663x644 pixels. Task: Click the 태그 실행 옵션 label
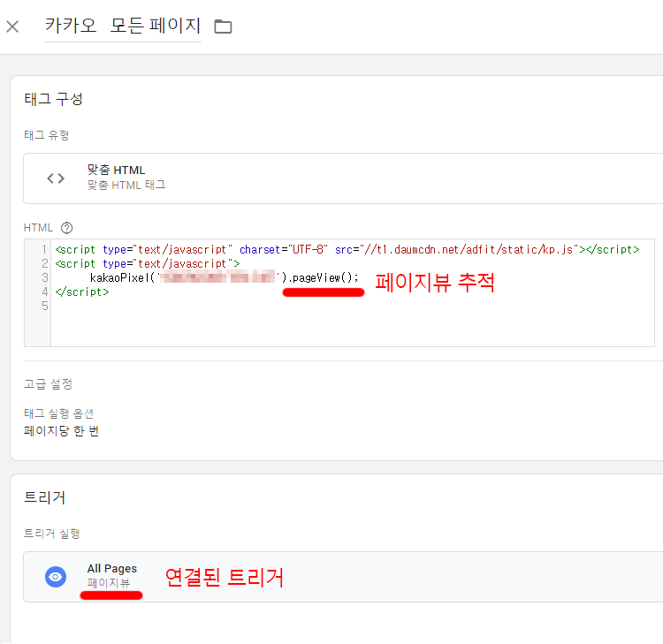[58, 413]
